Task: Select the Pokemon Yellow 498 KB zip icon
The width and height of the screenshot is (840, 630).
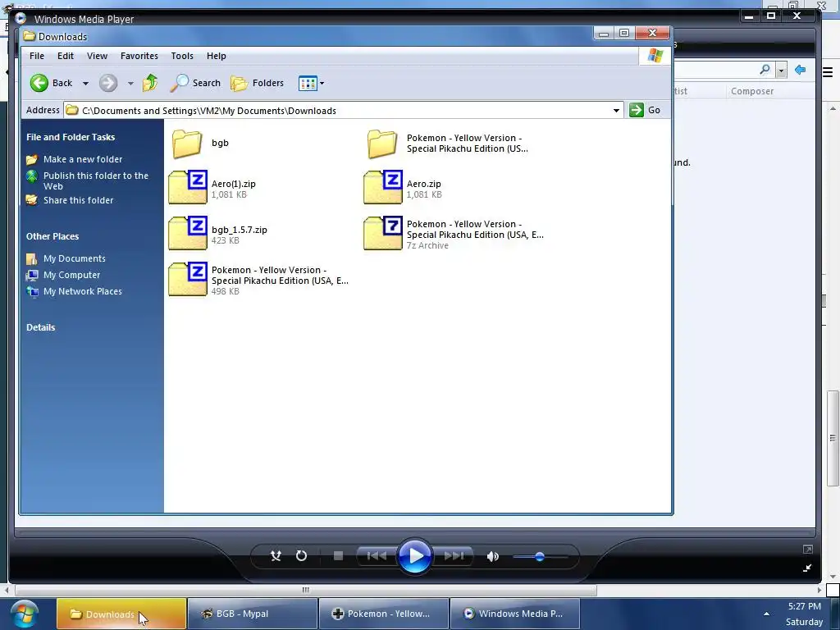Action: [188, 279]
